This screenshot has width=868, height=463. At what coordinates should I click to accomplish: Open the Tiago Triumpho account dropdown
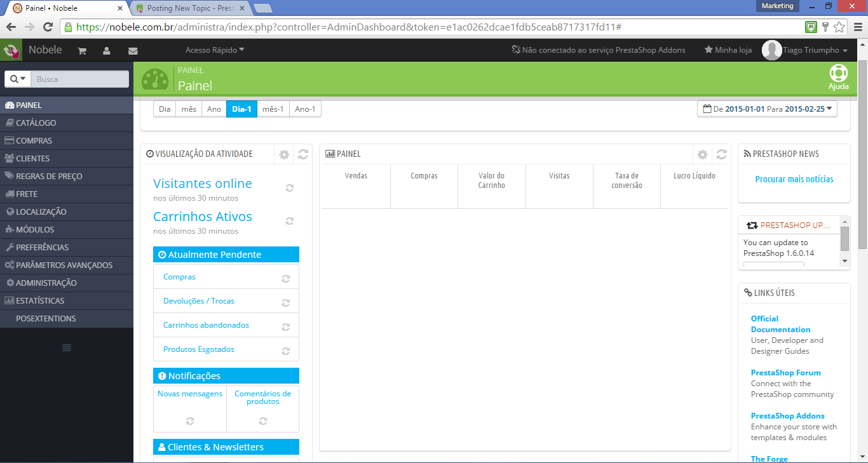pyautogui.click(x=804, y=50)
